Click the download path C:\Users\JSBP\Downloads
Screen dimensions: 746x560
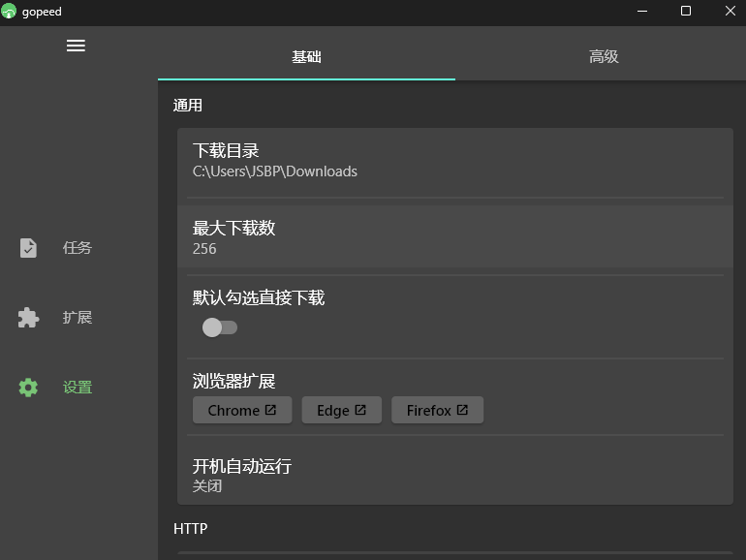pyautogui.click(x=275, y=171)
